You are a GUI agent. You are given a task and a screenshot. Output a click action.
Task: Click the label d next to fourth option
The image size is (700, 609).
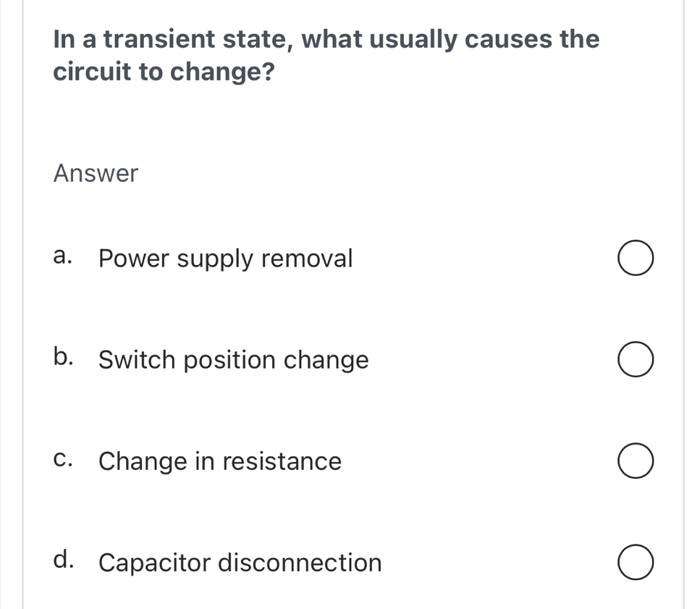(x=63, y=558)
